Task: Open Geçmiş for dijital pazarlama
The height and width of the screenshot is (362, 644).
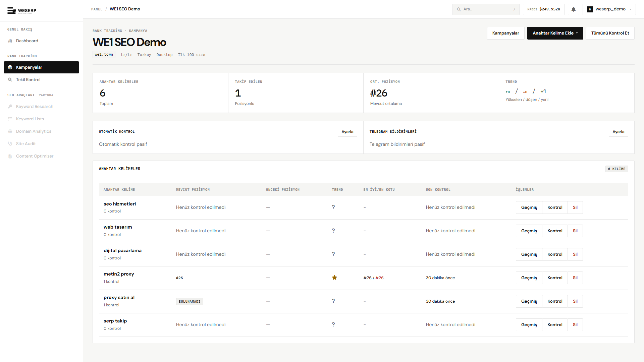Action: [x=529, y=254]
